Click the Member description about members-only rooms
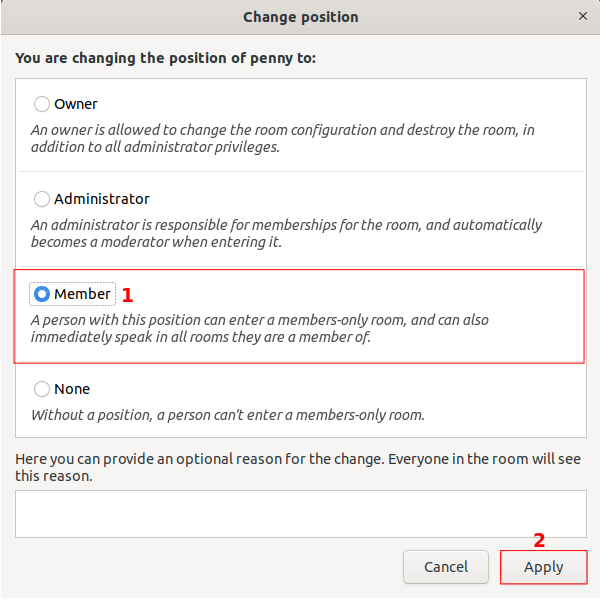 (x=260, y=328)
